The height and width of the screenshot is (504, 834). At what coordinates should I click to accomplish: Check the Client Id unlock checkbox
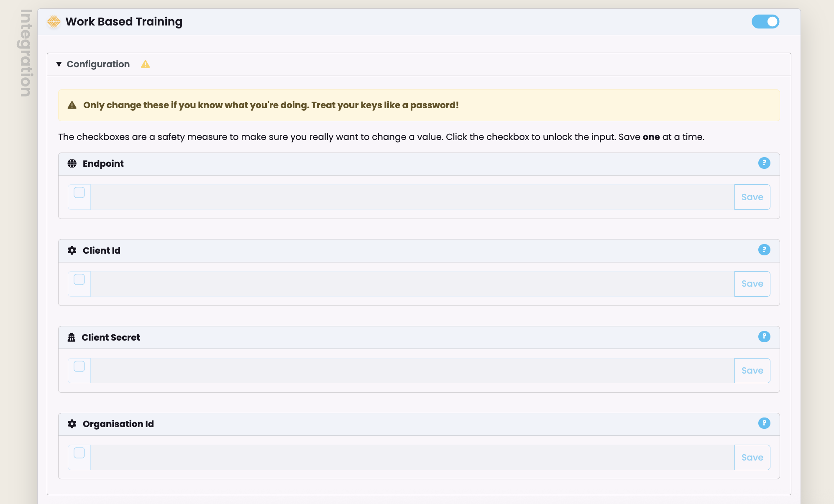click(x=79, y=280)
